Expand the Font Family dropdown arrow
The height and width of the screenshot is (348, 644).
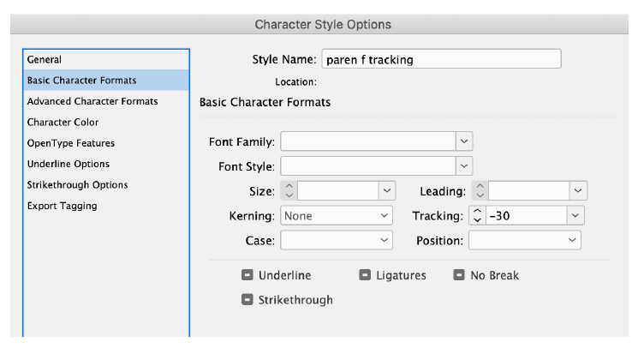tap(464, 141)
